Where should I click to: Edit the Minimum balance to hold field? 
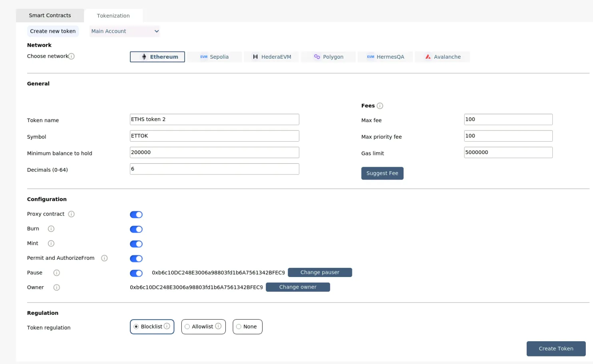pyautogui.click(x=215, y=152)
